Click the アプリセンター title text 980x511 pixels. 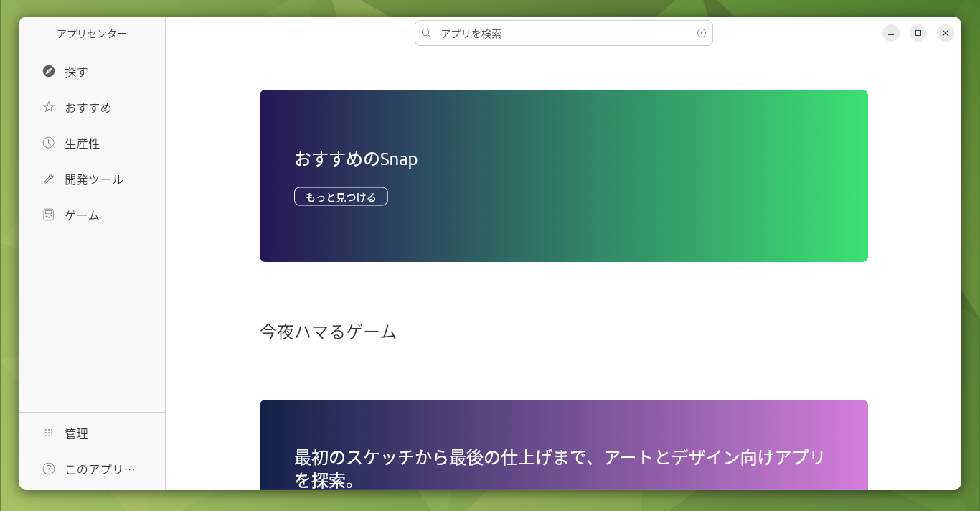(92, 34)
